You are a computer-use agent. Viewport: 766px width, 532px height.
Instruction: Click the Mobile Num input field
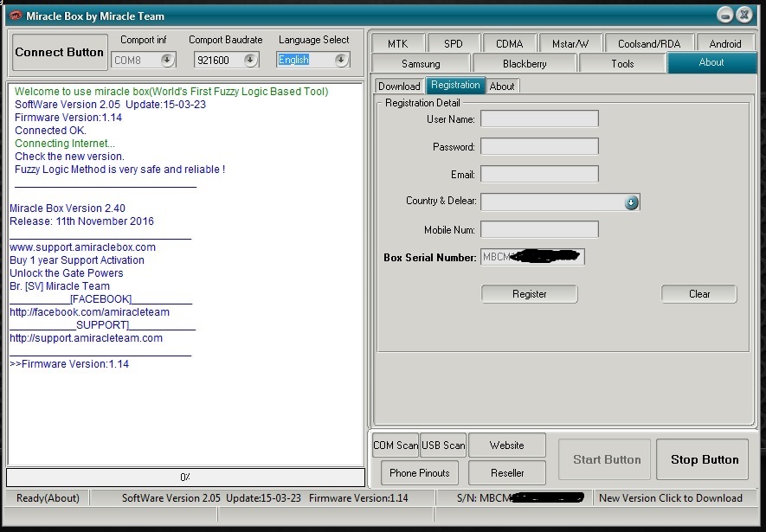click(539, 229)
